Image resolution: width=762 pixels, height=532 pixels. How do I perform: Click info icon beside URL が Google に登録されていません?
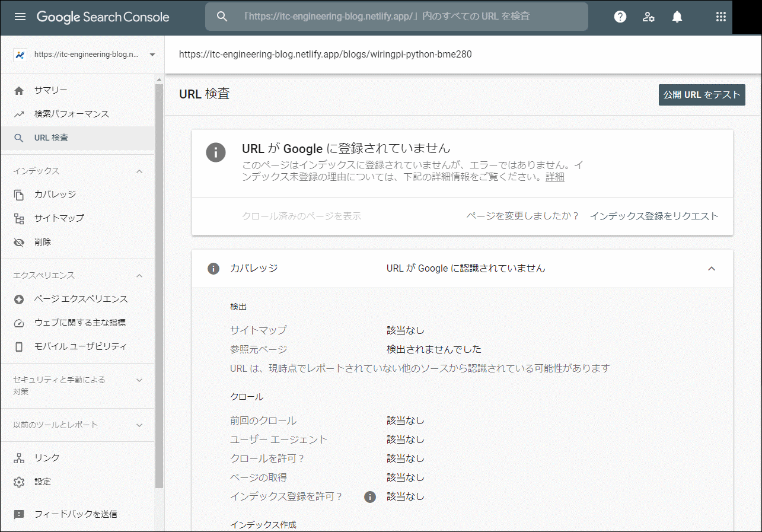pos(216,152)
